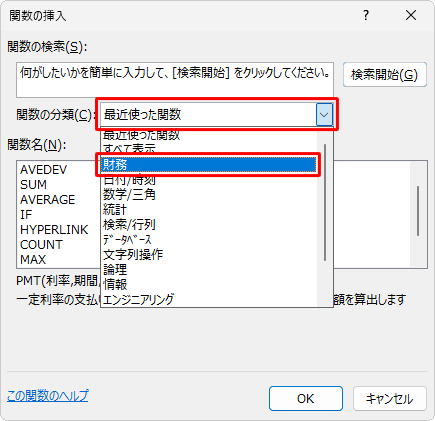Close the 関数の挿入 dialog
The width and height of the screenshot is (435, 421).
[x=411, y=15]
